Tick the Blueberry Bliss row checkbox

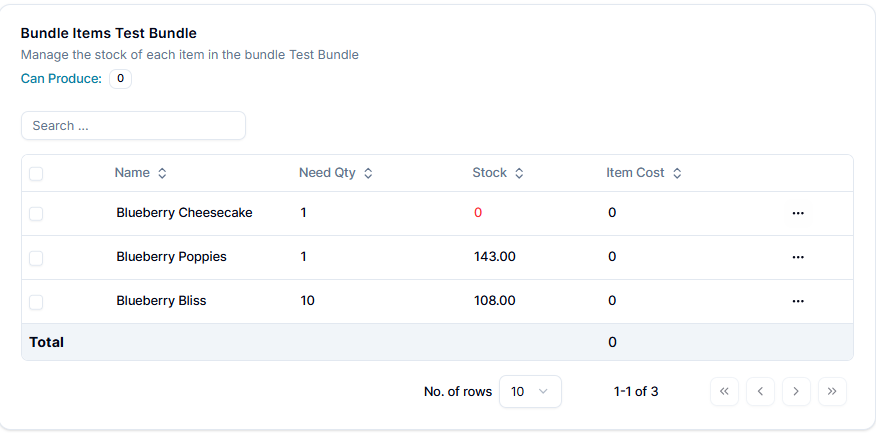pyautogui.click(x=36, y=301)
